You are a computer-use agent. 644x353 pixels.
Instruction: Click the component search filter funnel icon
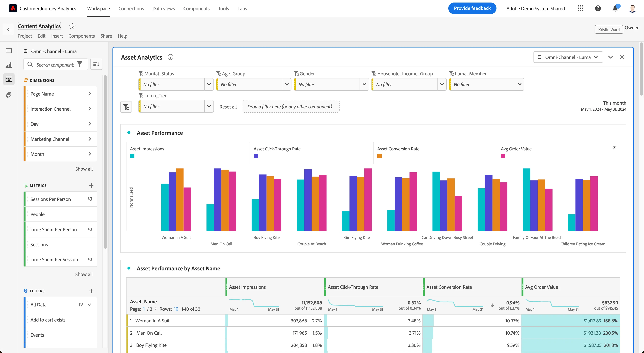coord(79,65)
